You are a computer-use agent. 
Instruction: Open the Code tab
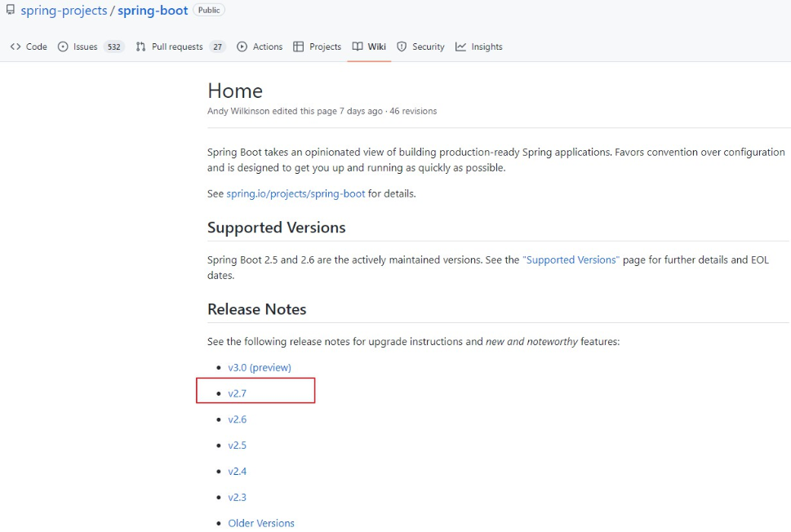click(x=29, y=47)
